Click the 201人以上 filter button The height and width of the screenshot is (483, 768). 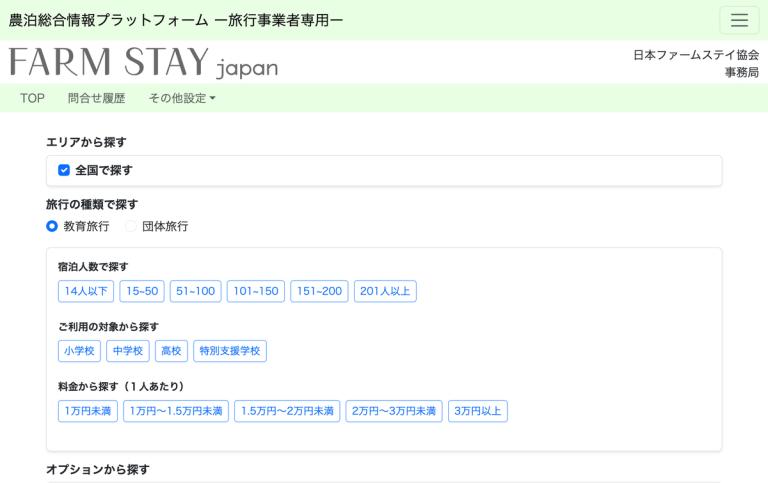click(x=385, y=291)
